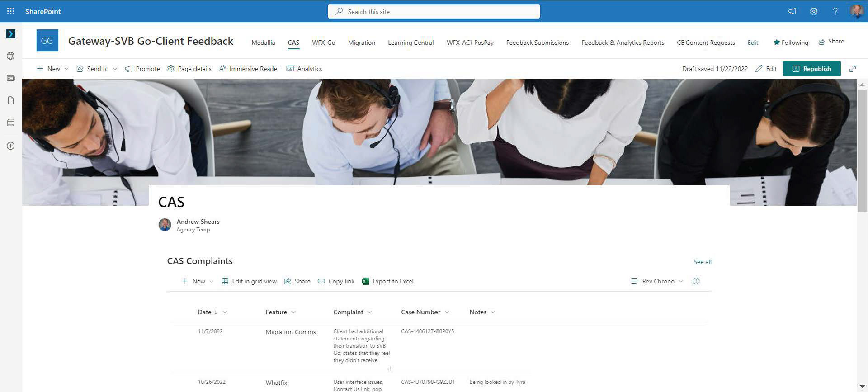The width and height of the screenshot is (868, 392).
Task: Open the news icon in left sidebar
Action: click(11, 78)
